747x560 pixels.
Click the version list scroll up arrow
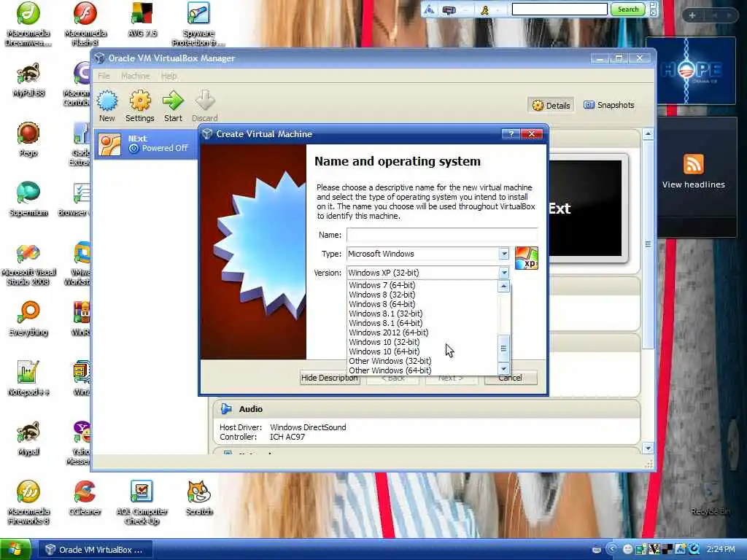pos(503,286)
